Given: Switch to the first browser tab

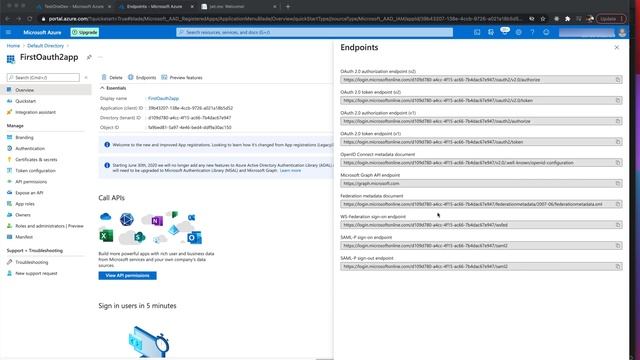Looking at the screenshot, I should (x=73, y=7).
